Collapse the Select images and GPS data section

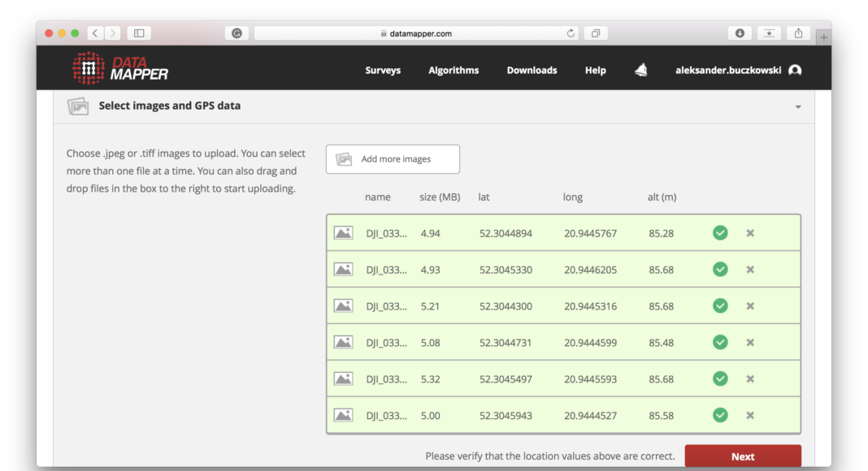[x=797, y=107]
